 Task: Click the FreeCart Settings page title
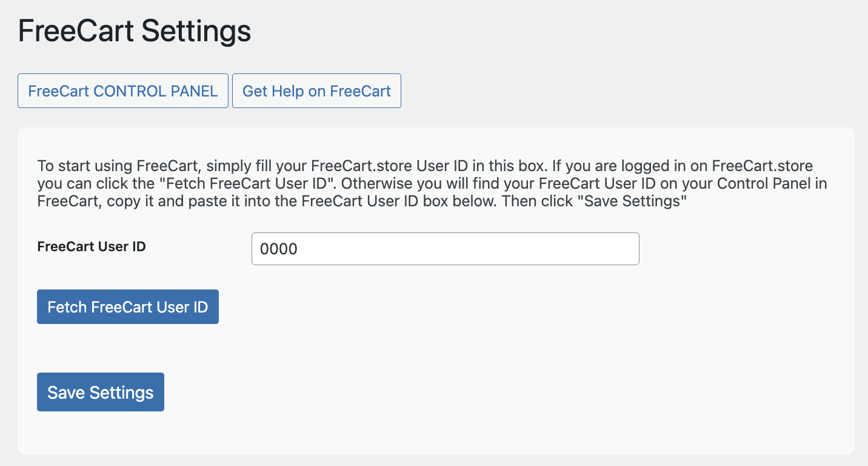click(134, 30)
